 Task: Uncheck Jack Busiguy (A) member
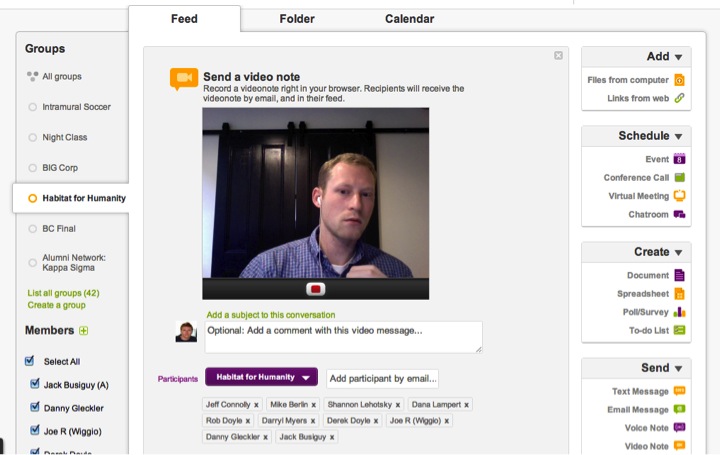coord(35,383)
